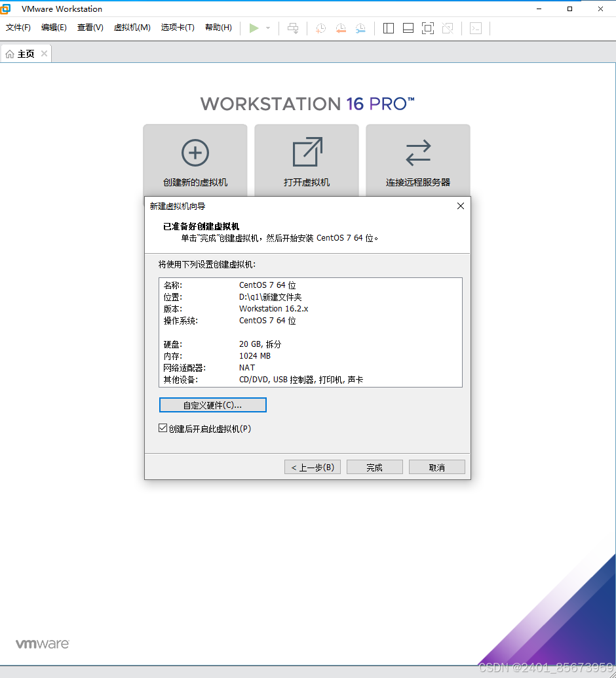Click the 20 GB, 拆分 disk value

260,344
